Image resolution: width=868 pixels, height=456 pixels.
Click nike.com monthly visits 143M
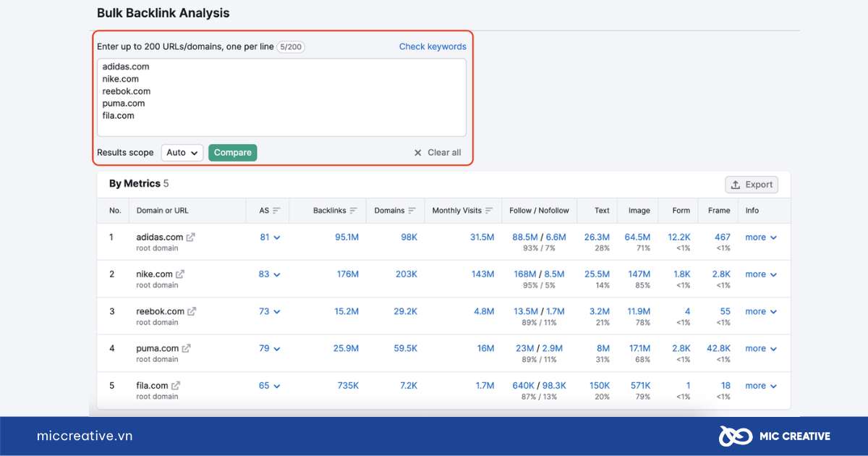[x=483, y=274]
